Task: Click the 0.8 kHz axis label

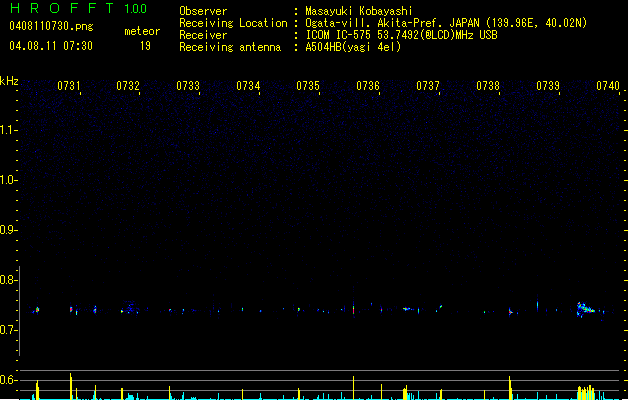Action: [x=8, y=280]
